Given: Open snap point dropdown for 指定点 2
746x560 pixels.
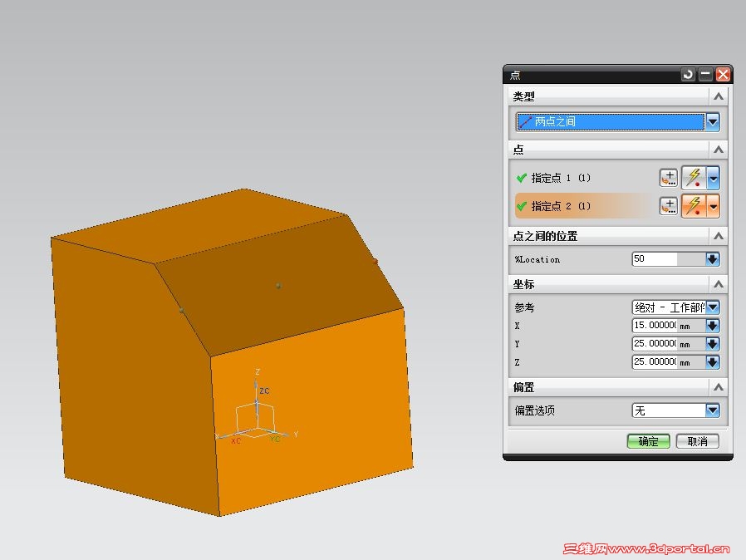Looking at the screenshot, I should (x=713, y=206).
